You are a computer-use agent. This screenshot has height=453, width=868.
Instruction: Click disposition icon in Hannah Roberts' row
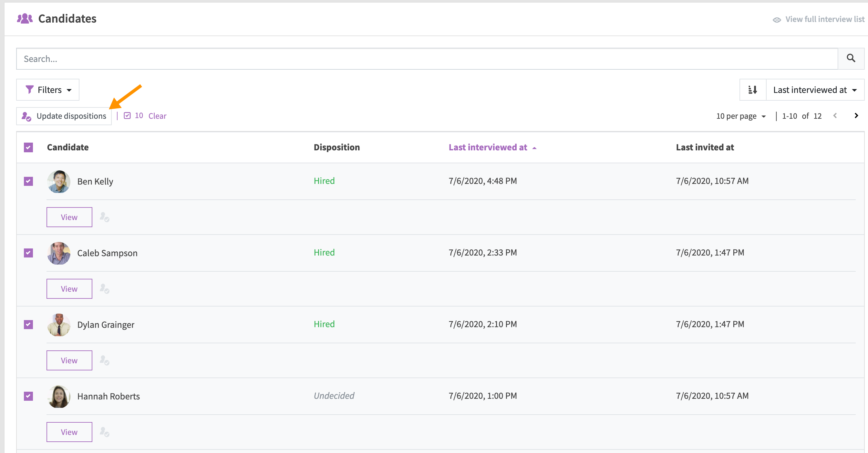[x=104, y=432]
